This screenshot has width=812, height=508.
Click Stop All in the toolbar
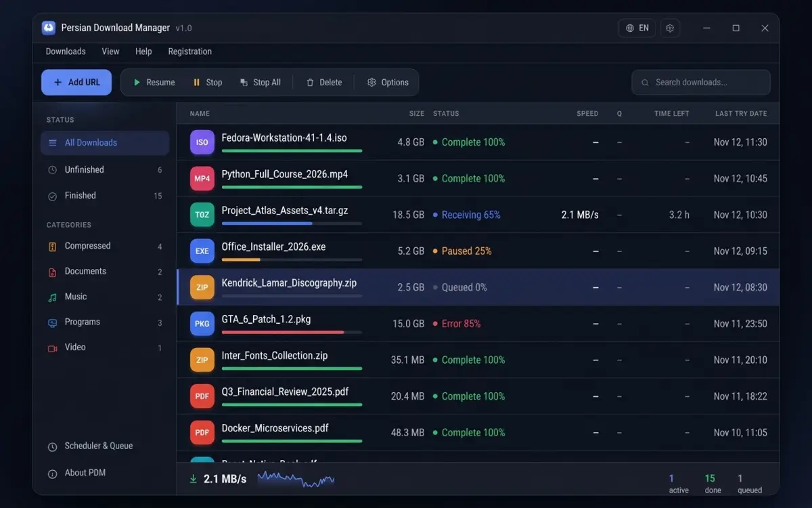pos(261,83)
